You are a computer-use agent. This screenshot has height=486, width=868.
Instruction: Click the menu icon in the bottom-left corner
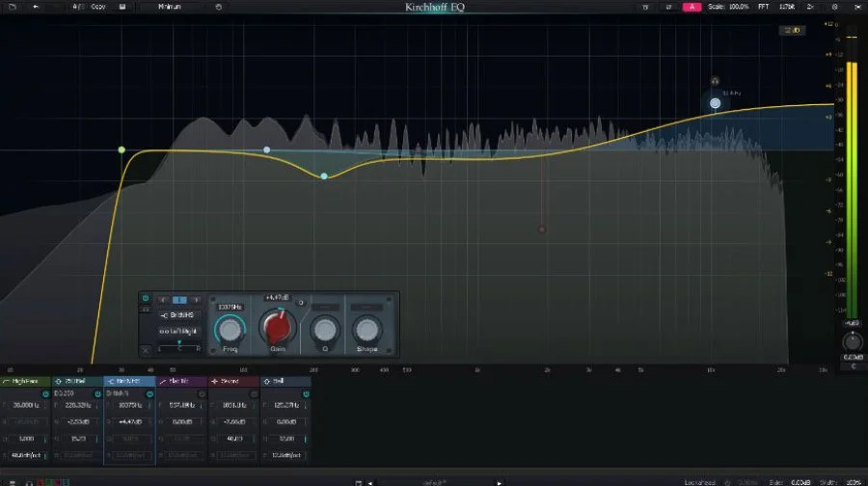(x=13, y=483)
